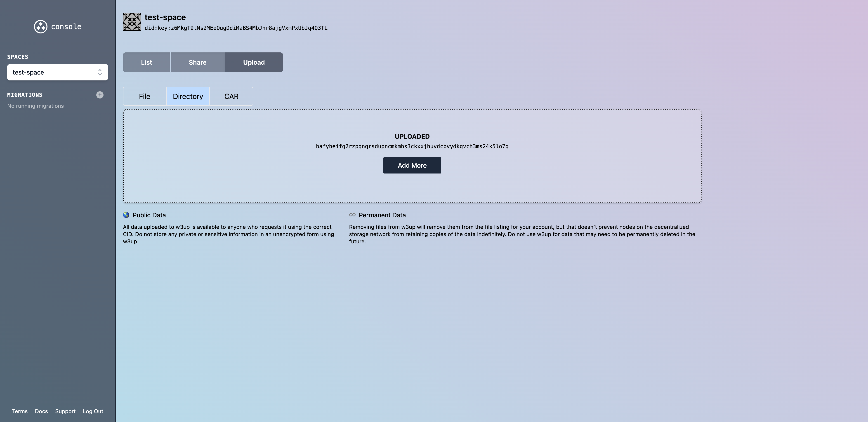
Task: Click the Upload tab icon
Action: pyautogui.click(x=254, y=62)
